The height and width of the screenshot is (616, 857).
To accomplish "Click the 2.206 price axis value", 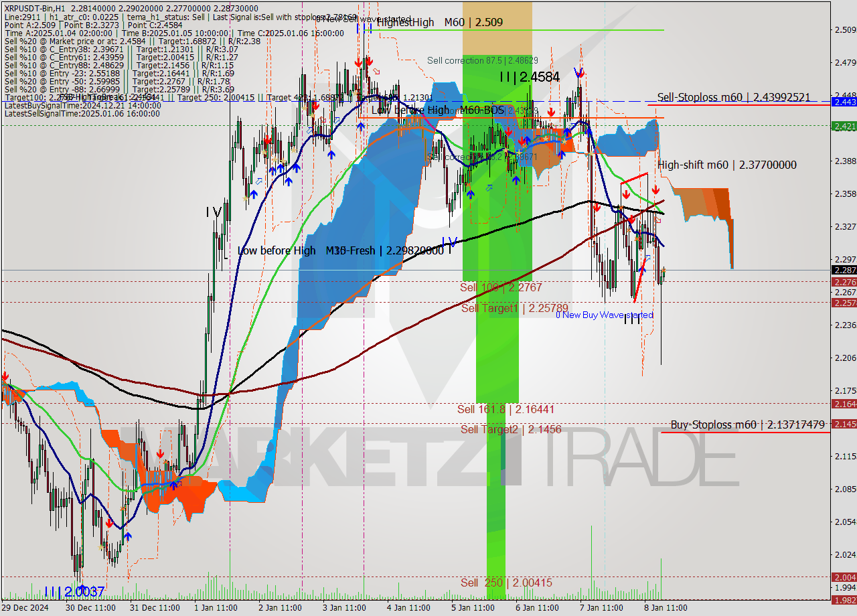I will [845, 358].
